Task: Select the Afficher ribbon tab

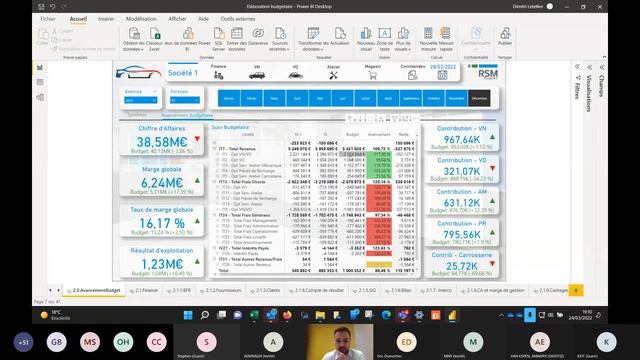Action: (177, 19)
